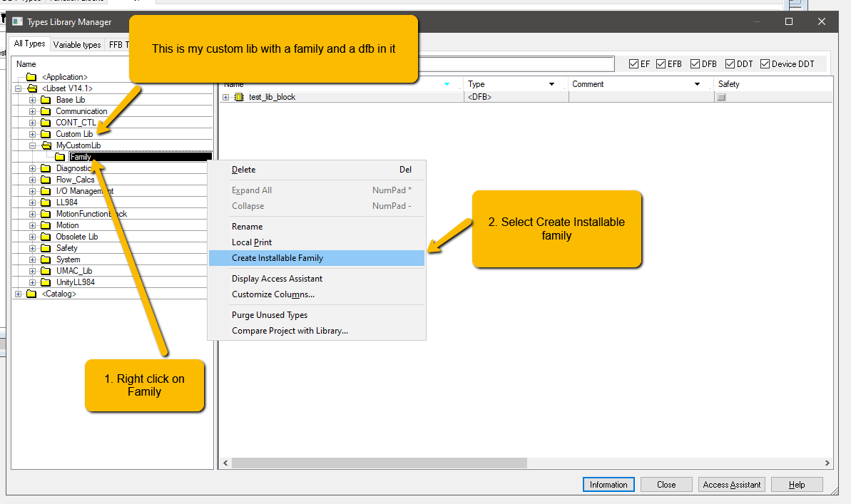Switch to the Variable types tab
The width and height of the screenshot is (851, 504).
(x=77, y=44)
